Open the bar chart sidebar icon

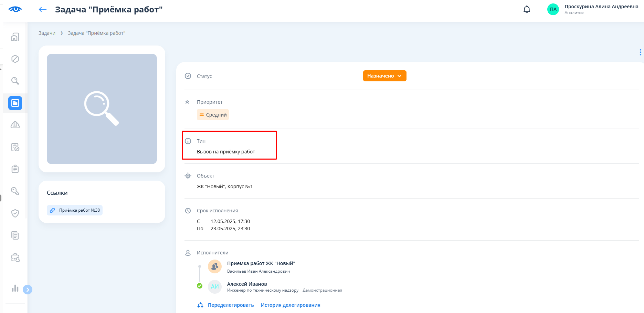(x=15, y=288)
